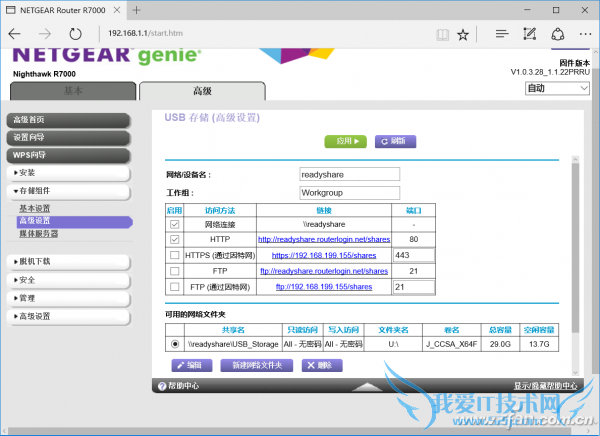Click the 编辑 button

192,365
